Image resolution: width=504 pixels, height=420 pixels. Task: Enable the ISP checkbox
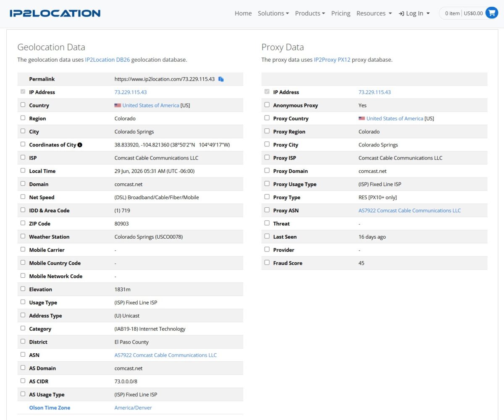click(x=23, y=157)
